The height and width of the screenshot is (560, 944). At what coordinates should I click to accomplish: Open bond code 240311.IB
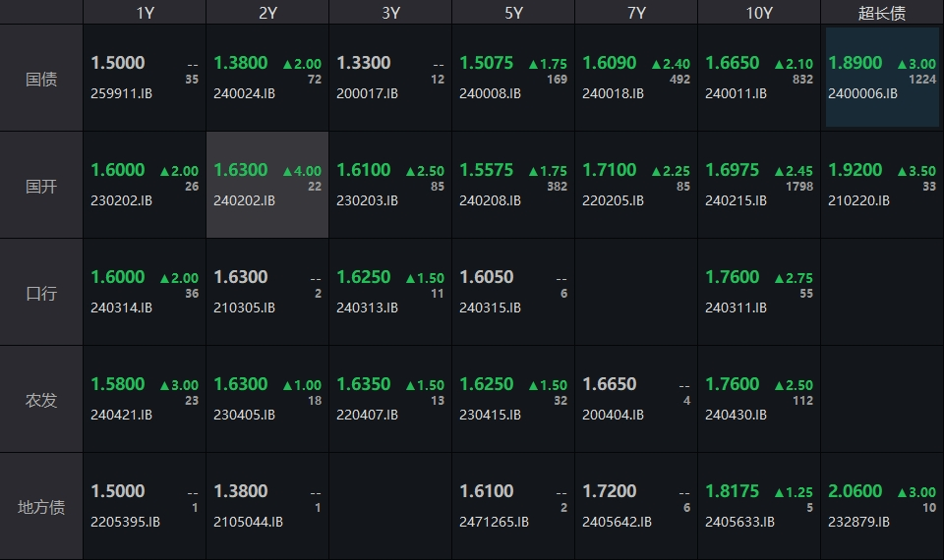(x=736, y=308)
